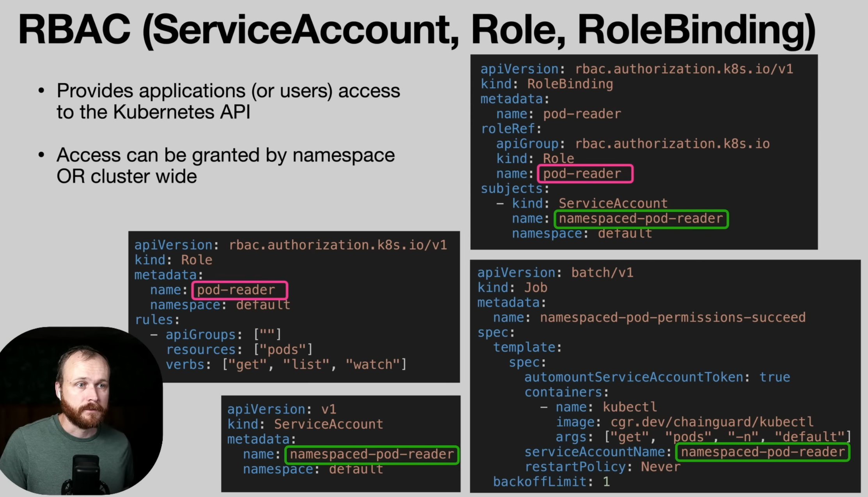Click the args get pods -n default line
Viewport: 868px width, 497px height.
click(703, 437)
